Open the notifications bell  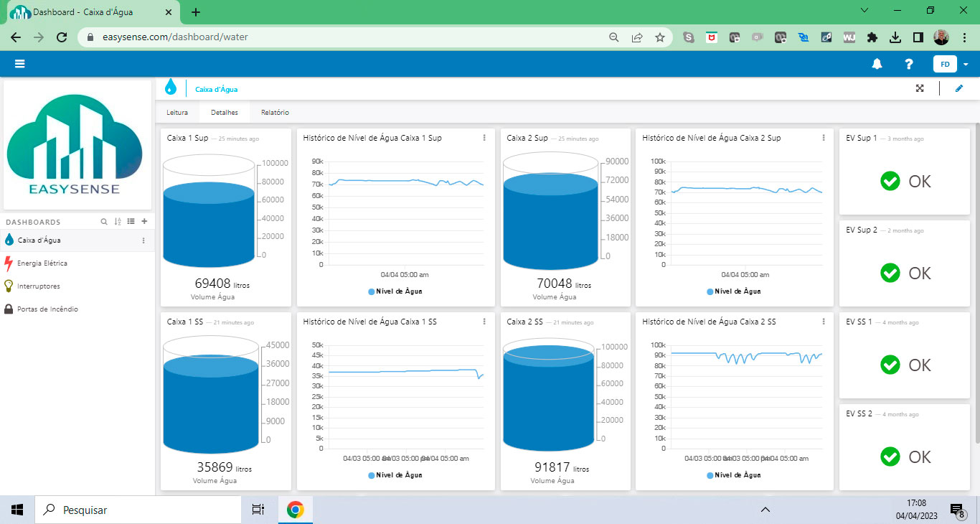point(877,64)
